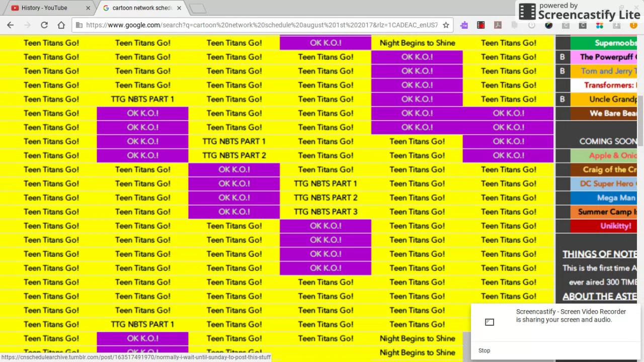Click the 'B' box beside Uncle Grandpa
The height and width of the screenshot is (362, 644).
[562, 99]
